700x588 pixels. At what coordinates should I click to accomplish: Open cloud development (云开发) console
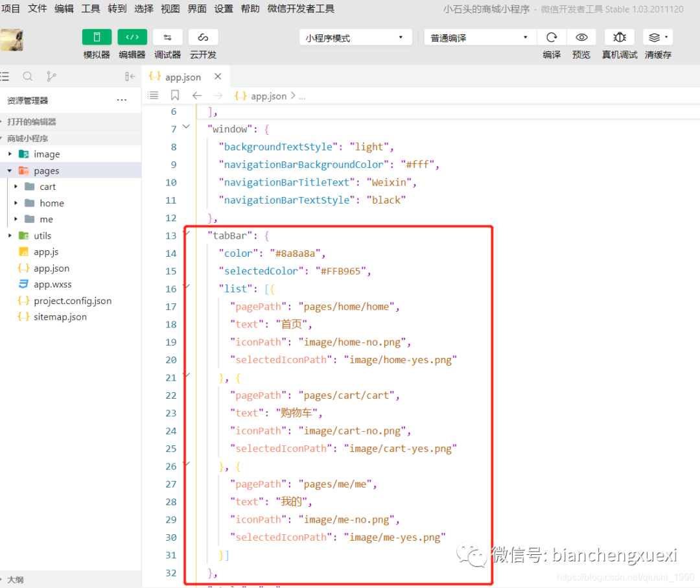point(203,38)
